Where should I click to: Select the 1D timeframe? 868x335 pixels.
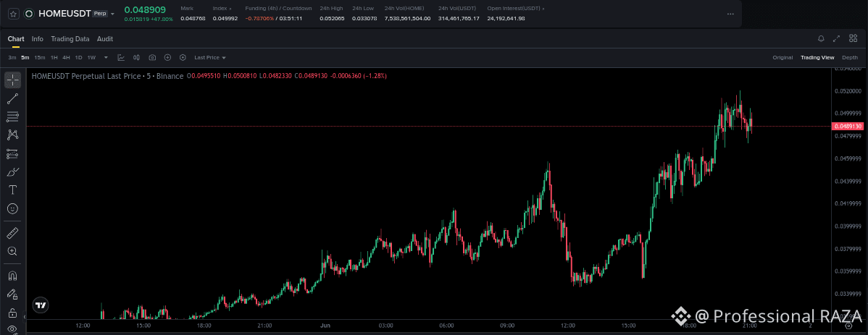click(x=78, y=57)
